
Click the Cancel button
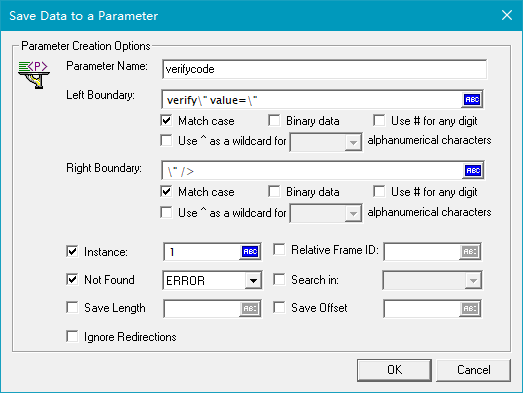pos(473,370)
